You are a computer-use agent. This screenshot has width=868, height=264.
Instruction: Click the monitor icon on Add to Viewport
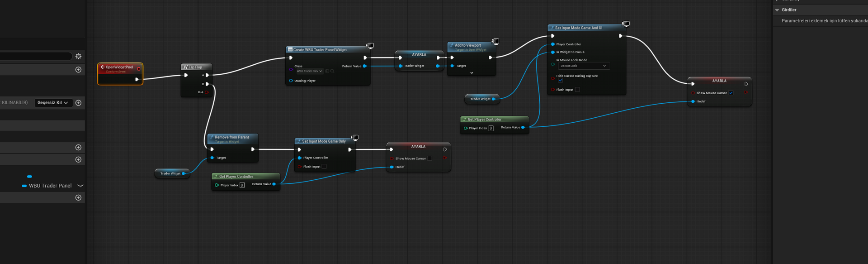(495, 41)
